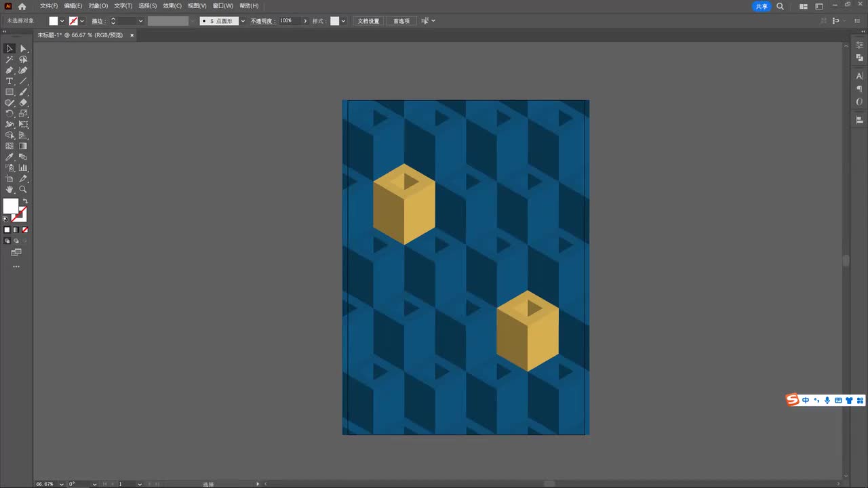Select the Type tool

coord(9,81)
